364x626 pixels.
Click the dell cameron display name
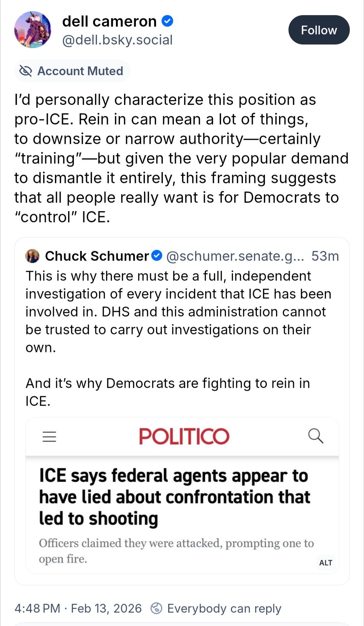[x=110, y=21]
